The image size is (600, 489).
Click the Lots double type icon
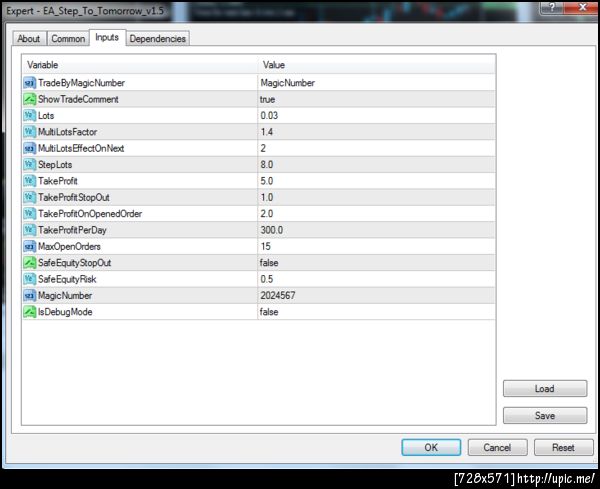(x=29, y=116)
